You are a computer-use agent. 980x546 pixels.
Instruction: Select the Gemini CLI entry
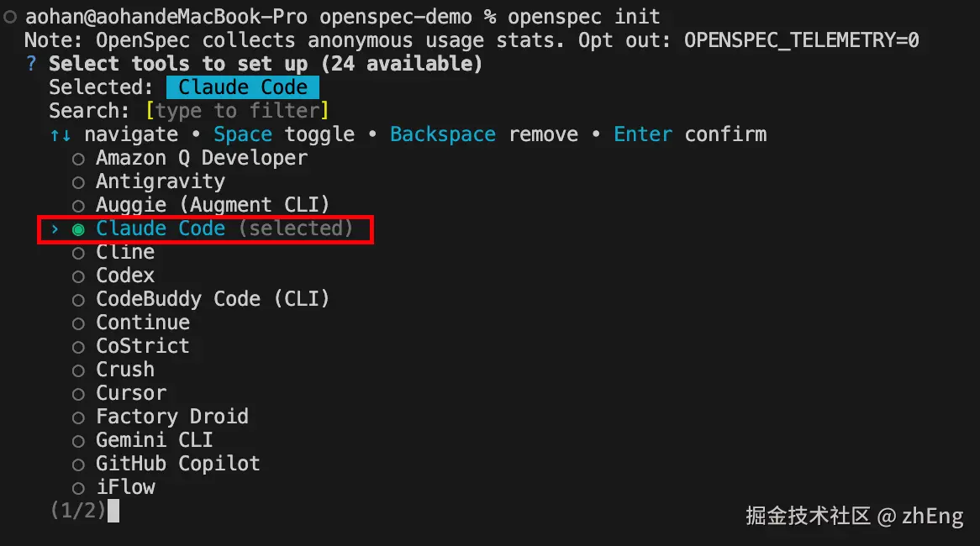tap(155, 441)
